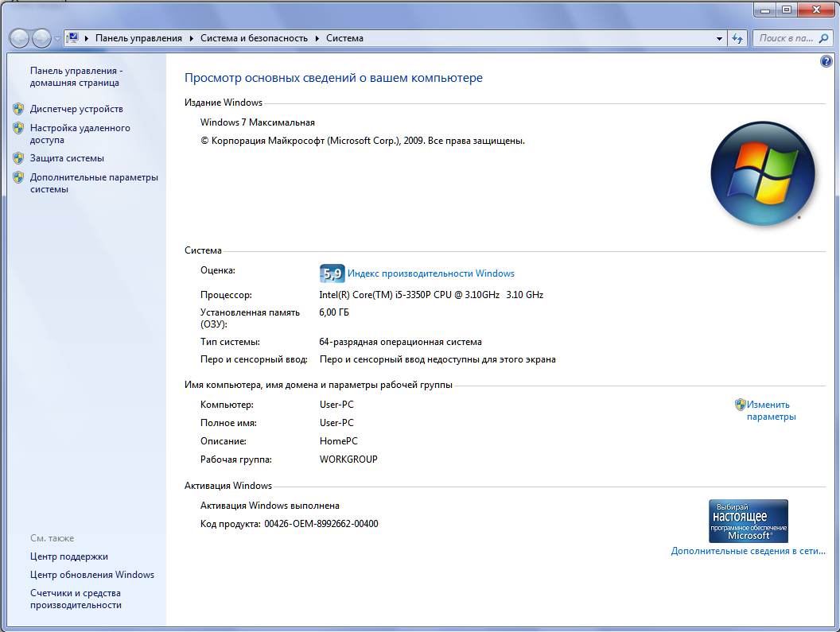Open the recent pages dropdown beside navigation arrows
The image size is (840, 632).
click(x=57, y=39)
